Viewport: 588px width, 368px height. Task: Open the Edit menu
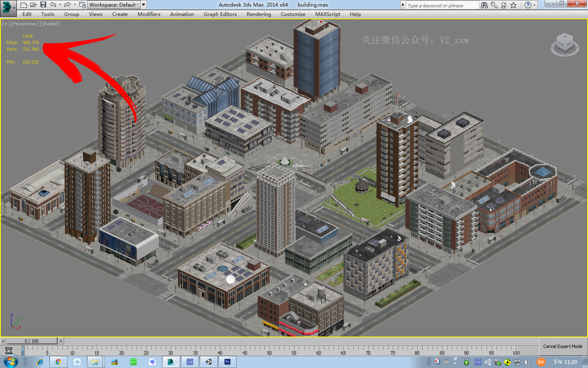click(27, 14)
